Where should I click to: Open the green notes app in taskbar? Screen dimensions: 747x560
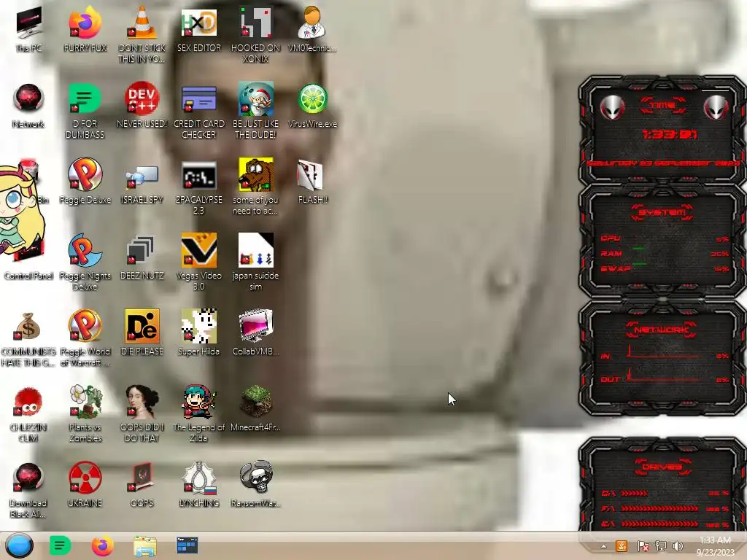60,545
